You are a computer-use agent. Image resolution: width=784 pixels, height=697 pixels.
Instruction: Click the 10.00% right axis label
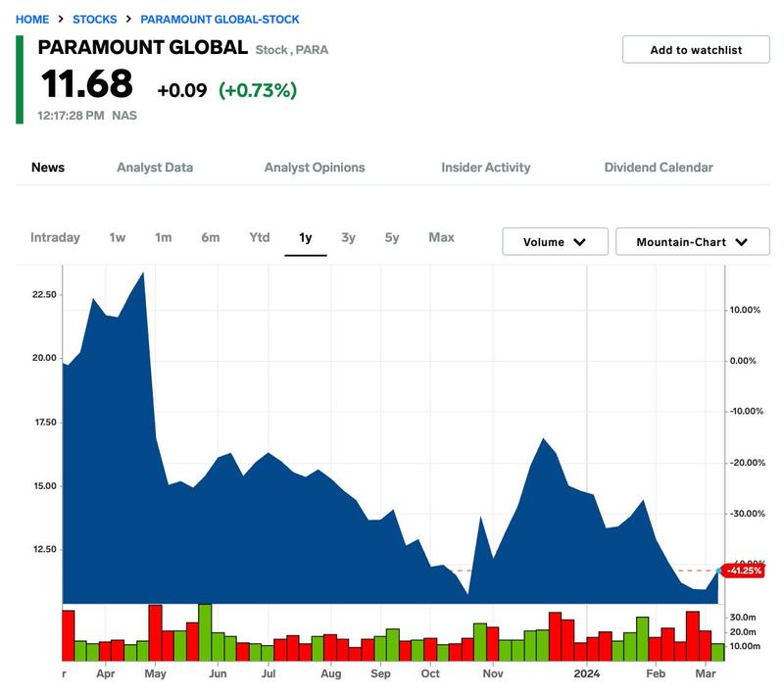coord(745,310)
